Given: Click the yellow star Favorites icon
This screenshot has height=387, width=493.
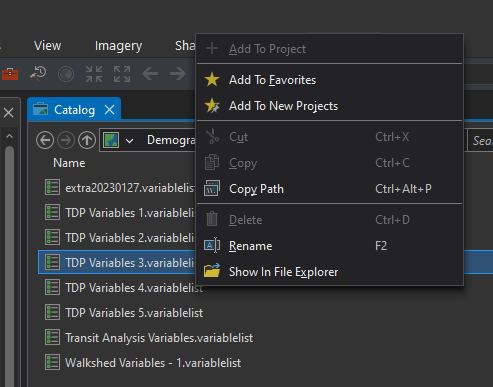Looking at the screenshot, I should point(212,80).
